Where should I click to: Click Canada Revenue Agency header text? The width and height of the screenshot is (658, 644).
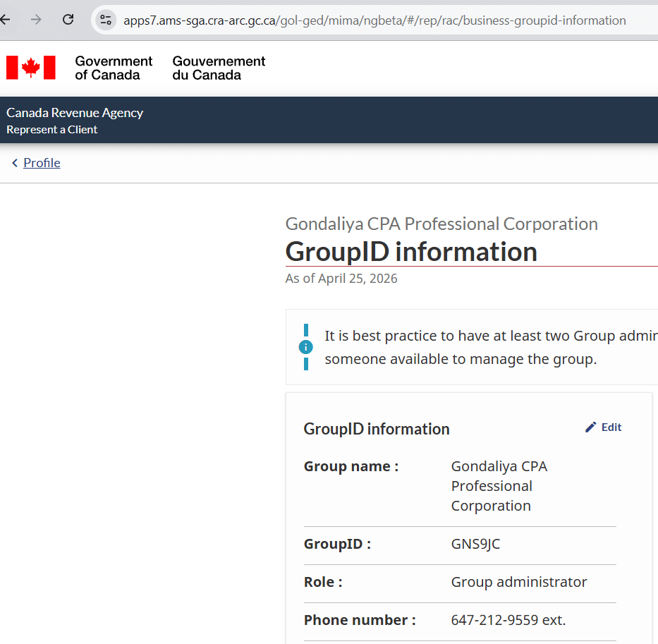[x=75, y=113]
